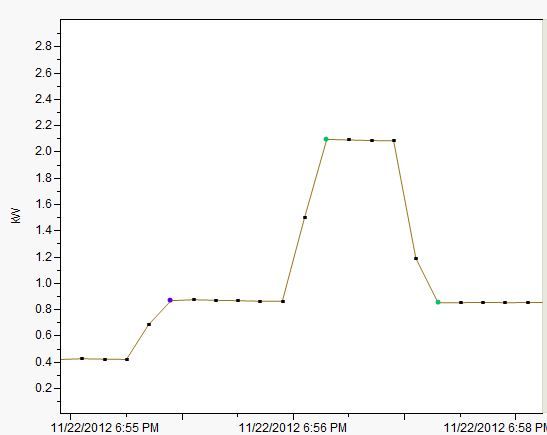Select the 0.6 tick value
This screenshot has height=435, width=547.
click(43, 335)
